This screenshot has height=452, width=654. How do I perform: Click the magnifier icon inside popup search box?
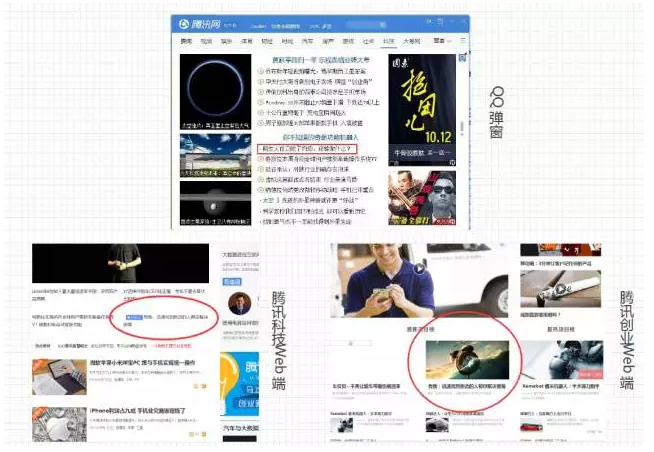tap(382, 25)
